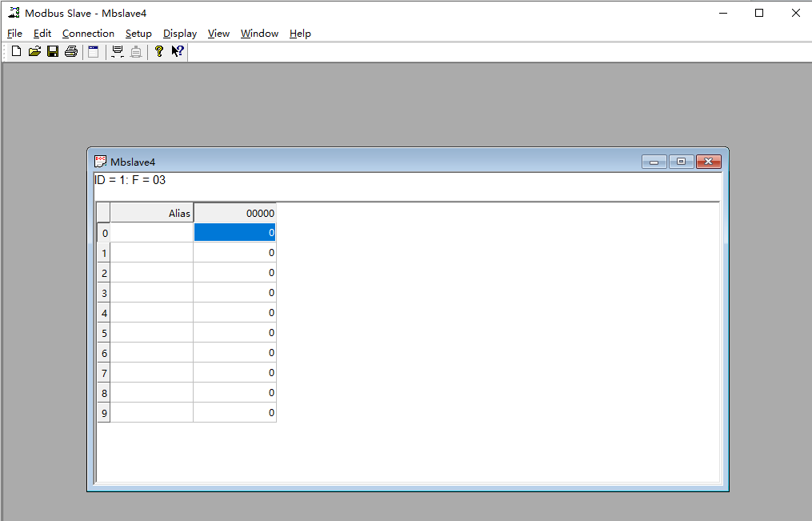Click row header 1

(103, 253)
